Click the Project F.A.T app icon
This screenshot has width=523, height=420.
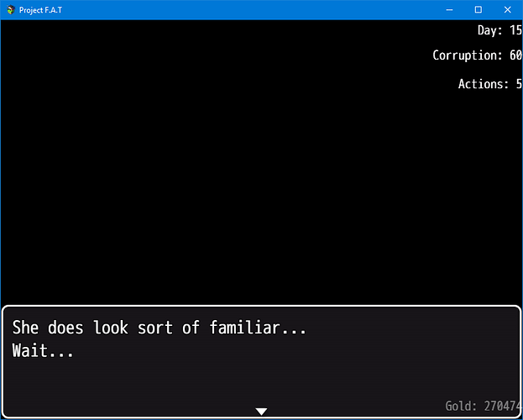(11, 10)
